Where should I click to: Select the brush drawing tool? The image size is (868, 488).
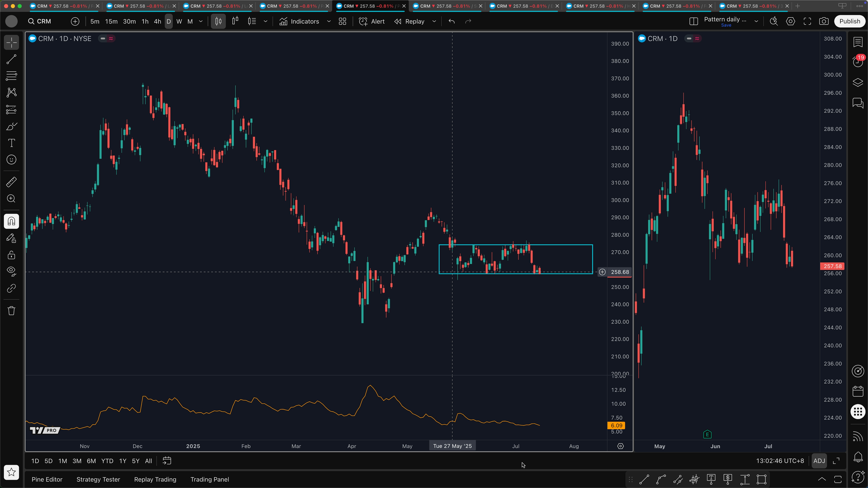click(x=12, y=126)
